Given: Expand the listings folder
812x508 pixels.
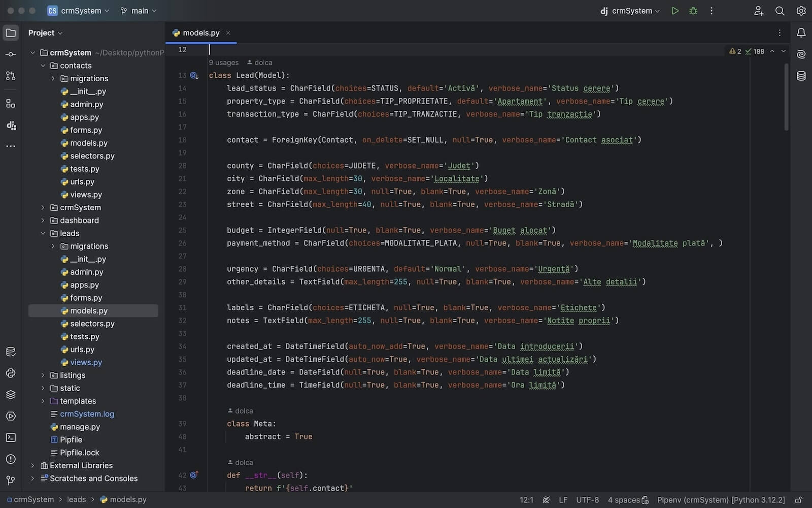Looking at the screenshot, I should (43, 375).
